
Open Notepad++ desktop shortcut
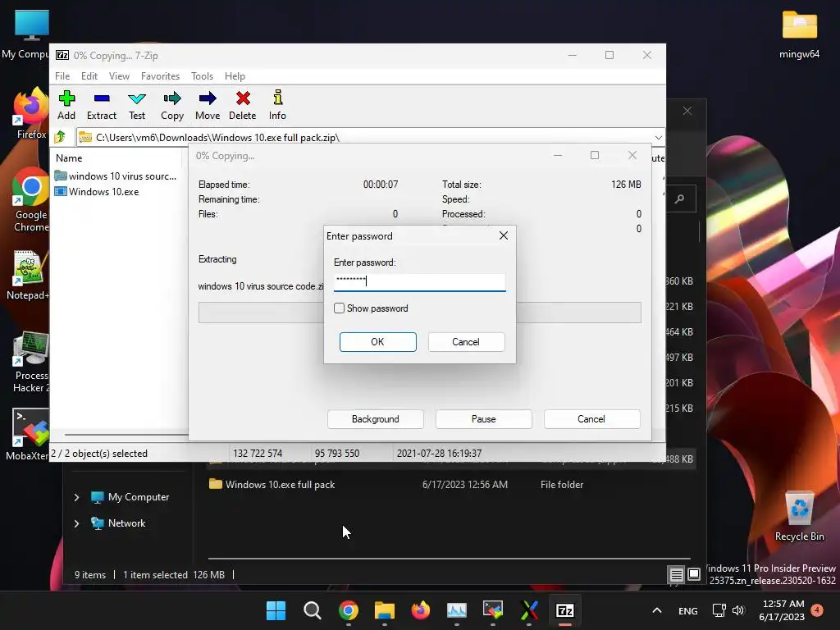(28, 276)
